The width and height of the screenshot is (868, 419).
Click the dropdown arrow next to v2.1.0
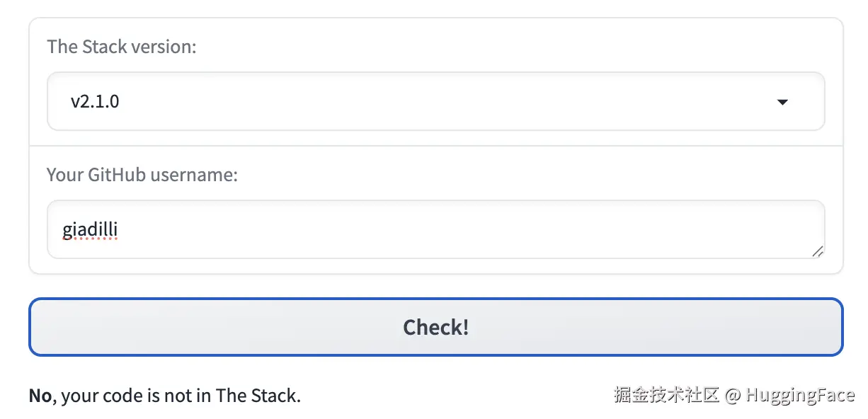pyautogui.click(x=782, y=102)
